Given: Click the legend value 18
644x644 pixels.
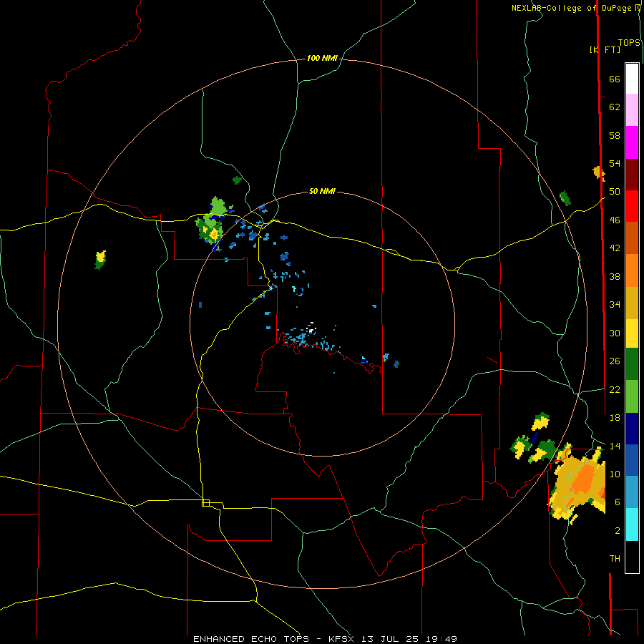Looking at the screenshot, I should tap(615, 417).
